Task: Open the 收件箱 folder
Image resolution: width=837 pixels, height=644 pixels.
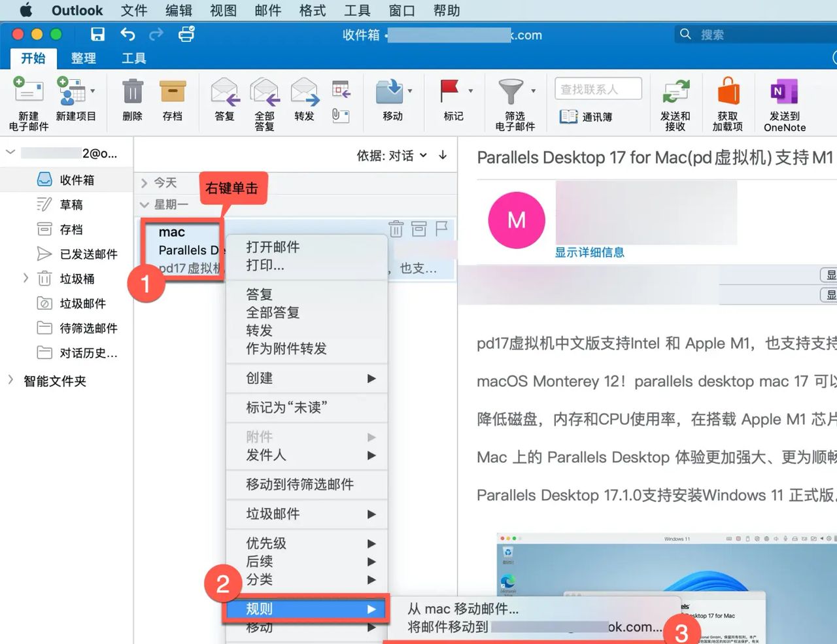Action: pos(67,180)
